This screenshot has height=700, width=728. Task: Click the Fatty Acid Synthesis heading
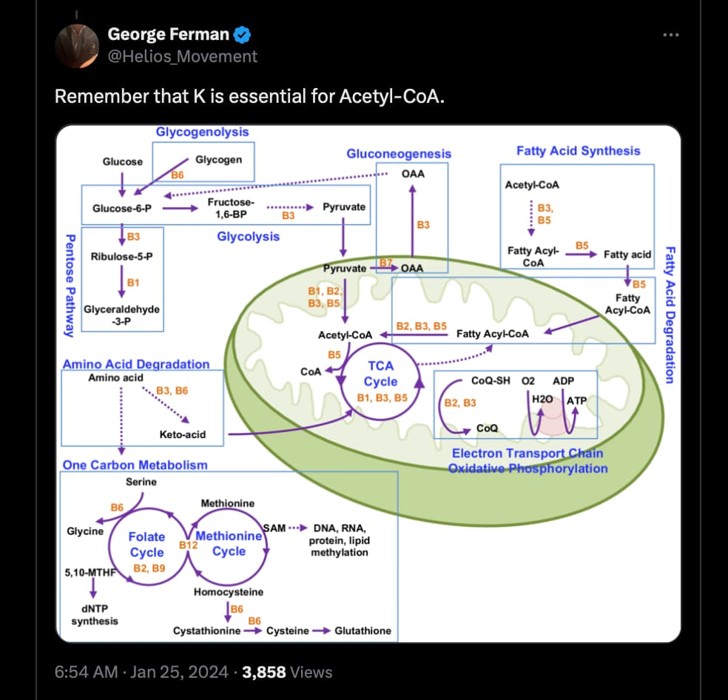578,151
